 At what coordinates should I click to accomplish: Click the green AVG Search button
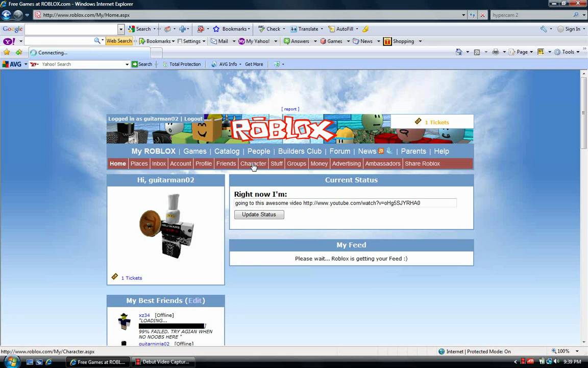pos(142,64)
